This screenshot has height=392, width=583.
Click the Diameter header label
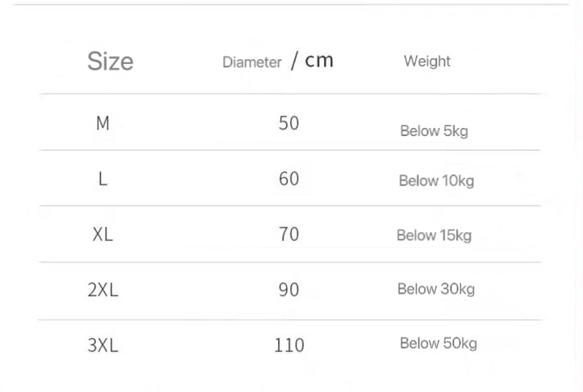[x=252, y=62]
